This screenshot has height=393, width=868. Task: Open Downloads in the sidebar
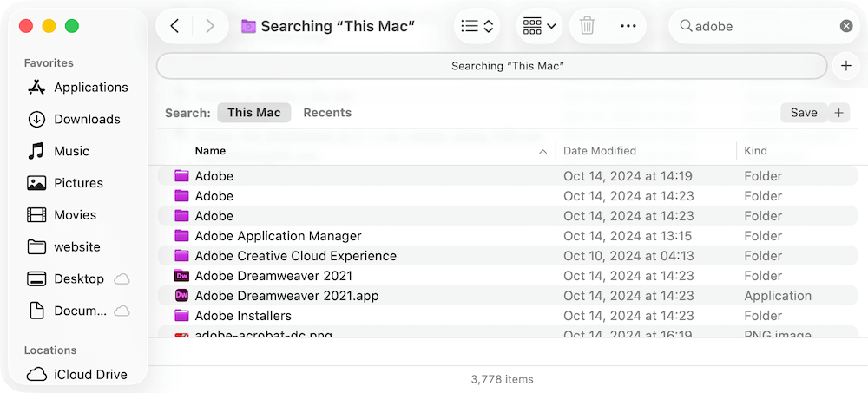pos(74,119)
